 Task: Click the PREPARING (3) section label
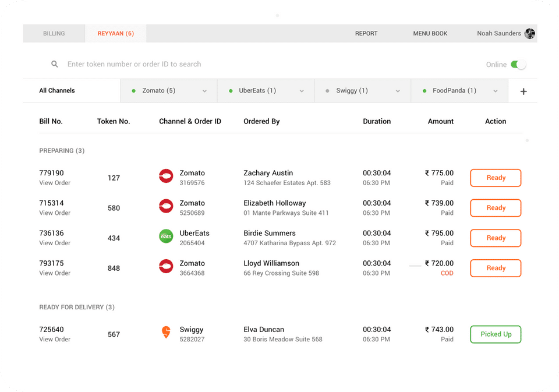(62, 150)
